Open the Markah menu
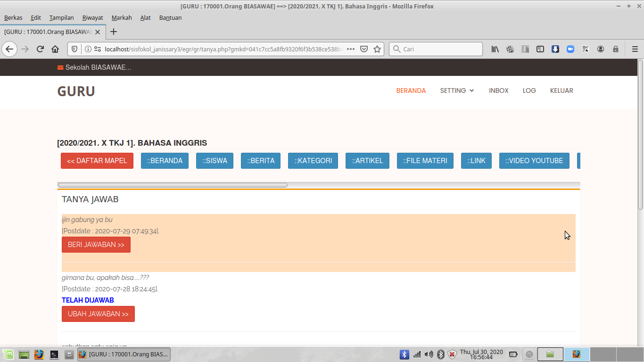Viewport: 644px width, 362px height. 122,17
